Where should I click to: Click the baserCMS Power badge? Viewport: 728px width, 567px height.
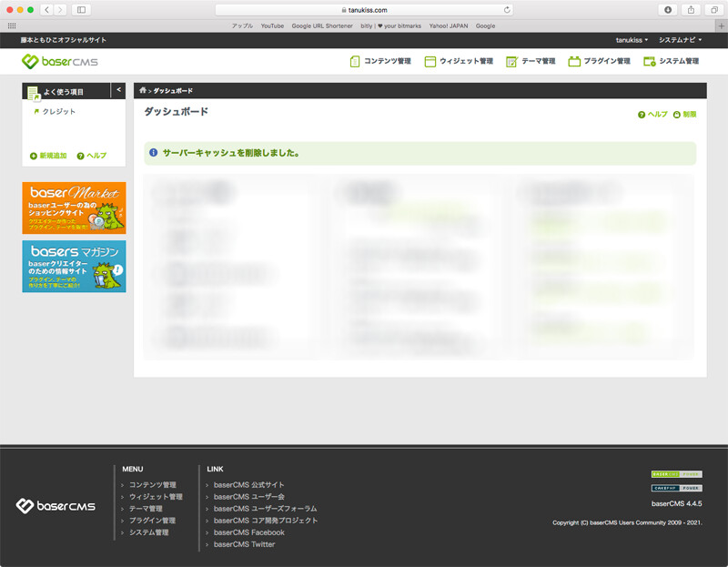tap(676, 474)
